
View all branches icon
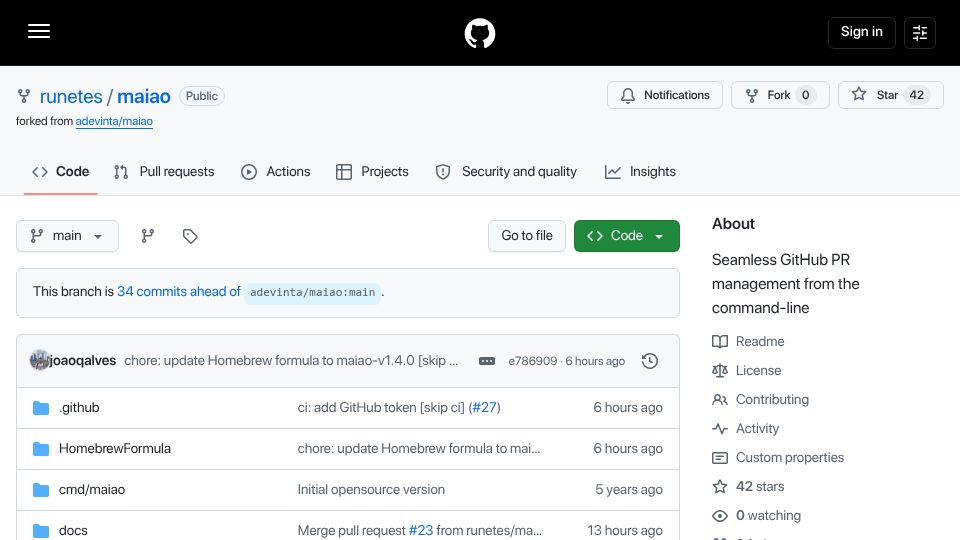[x=148, y=236]
